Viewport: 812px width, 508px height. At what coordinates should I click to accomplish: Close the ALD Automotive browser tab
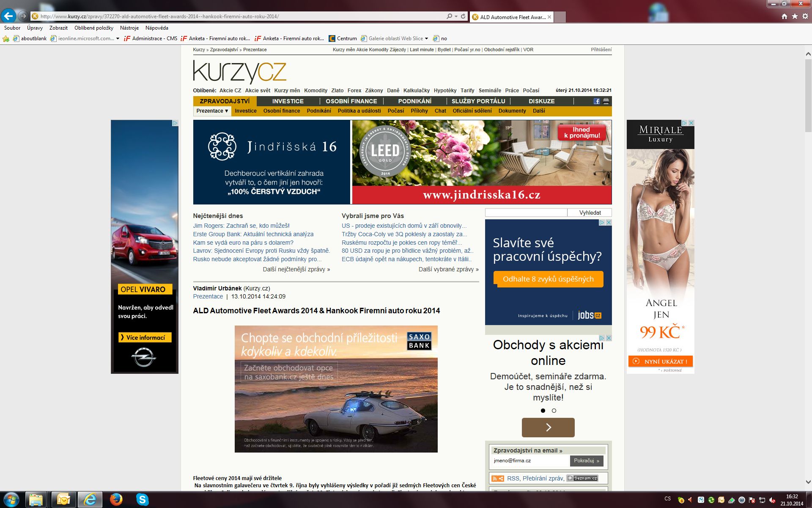(x=549, y=17)
